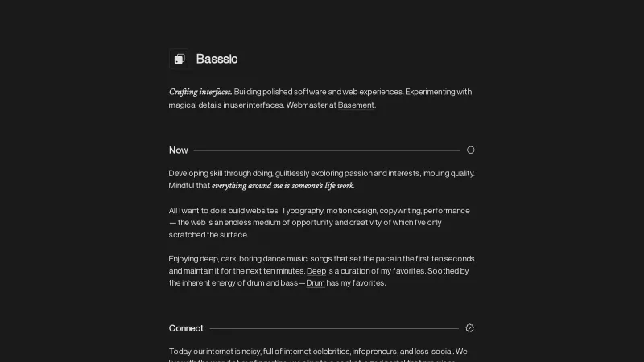The width and height of the screenshot is (644, 362).
Task: Click the divider line in Connect section
Action: pos(334,328)
